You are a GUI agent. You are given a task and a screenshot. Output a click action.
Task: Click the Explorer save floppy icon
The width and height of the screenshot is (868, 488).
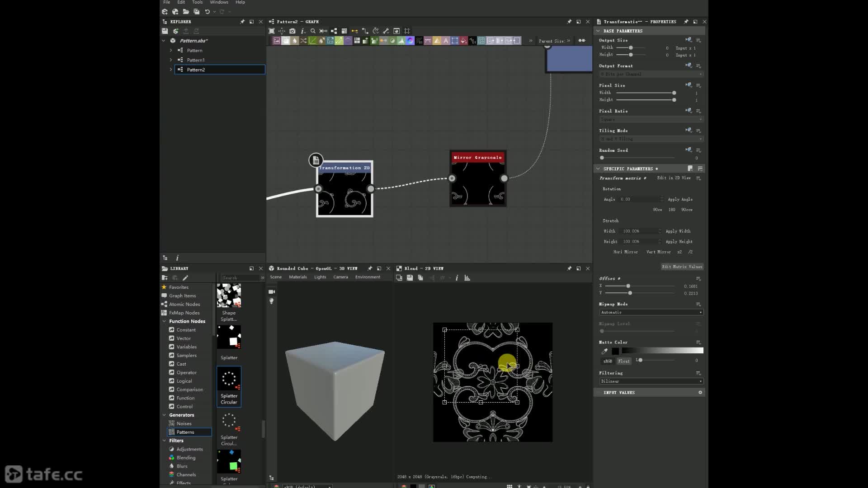click(165, 31)
